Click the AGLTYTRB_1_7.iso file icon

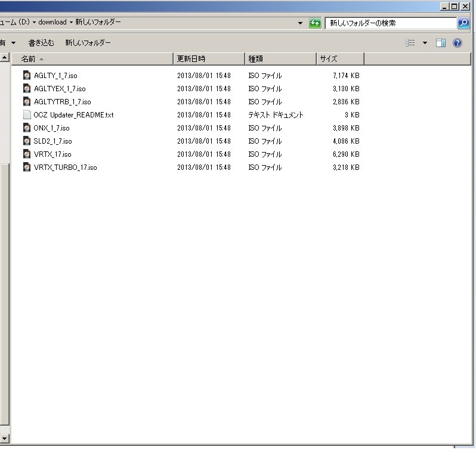tap(27, 101)
